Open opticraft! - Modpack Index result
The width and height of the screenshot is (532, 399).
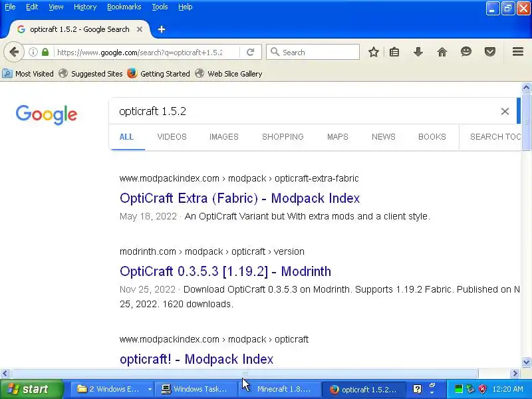coord(196,359)
